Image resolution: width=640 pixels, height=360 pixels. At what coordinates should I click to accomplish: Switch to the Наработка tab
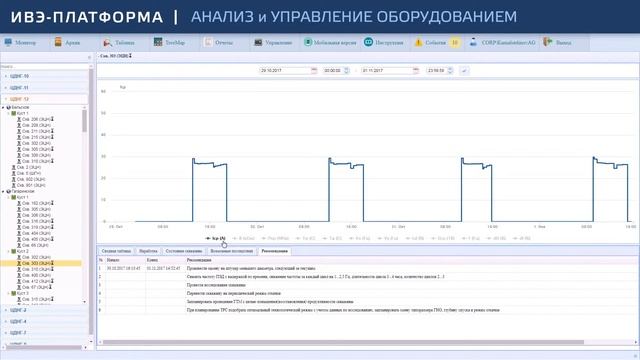(x=148, y=251)
